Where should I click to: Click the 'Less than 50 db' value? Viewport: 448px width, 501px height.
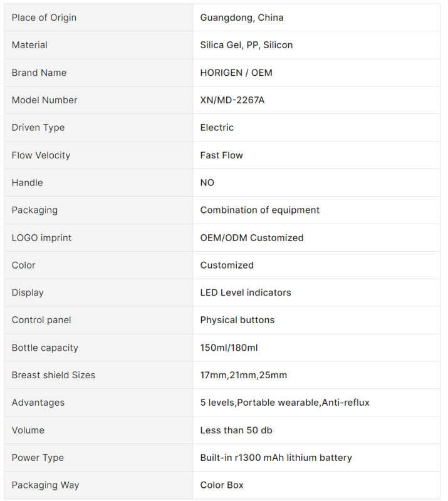(236, 430)
